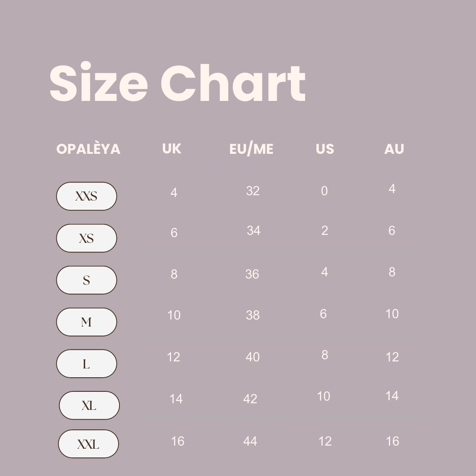The width and height of the screenshot is (476, 476).
Task: Click US value 0 in XXS row
Action: point(324,191)
